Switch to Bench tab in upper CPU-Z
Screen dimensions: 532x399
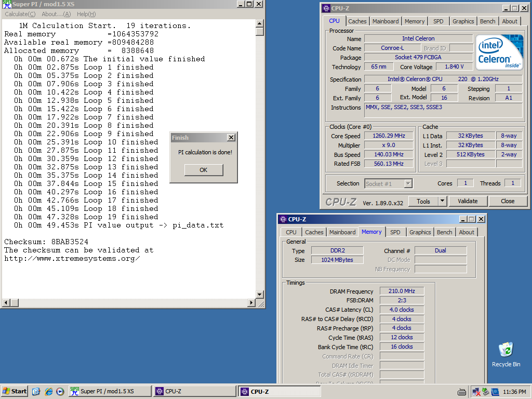pyautogui.click(x=487, y=21)
